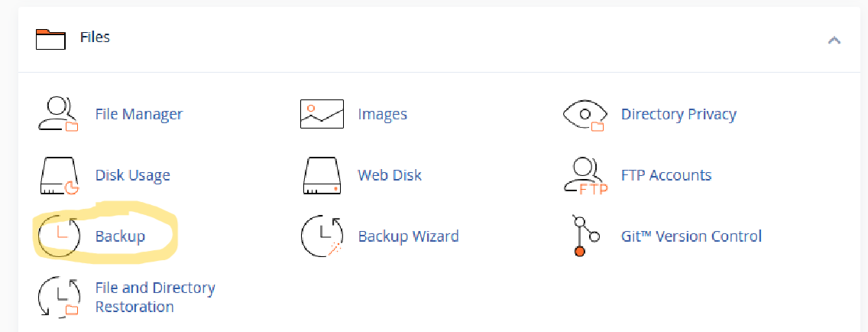Viewport: 868px width, 332px height.
Task: Open Git Version Control link
Action: 691,236
